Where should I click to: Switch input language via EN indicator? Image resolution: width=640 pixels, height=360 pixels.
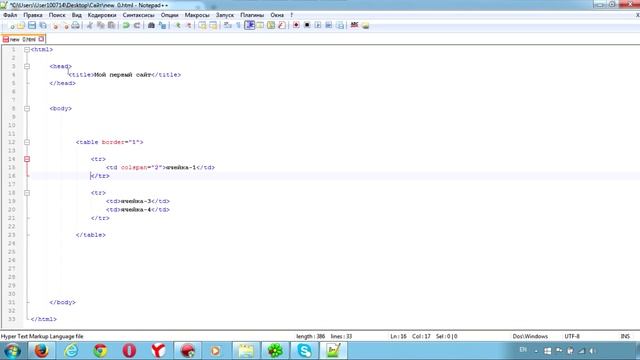click(523, 350)
